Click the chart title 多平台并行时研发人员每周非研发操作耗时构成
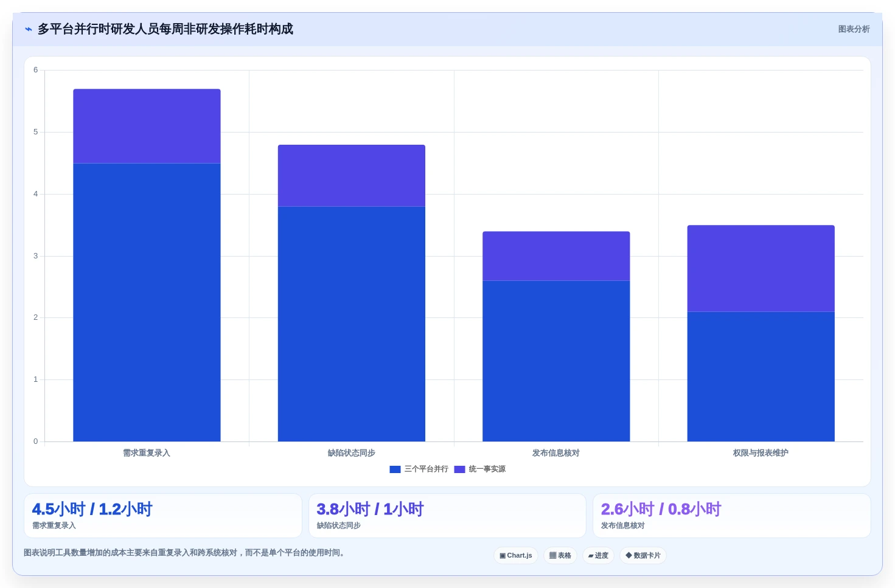This screenshot has height=588, width=895. tap(165, 29)
